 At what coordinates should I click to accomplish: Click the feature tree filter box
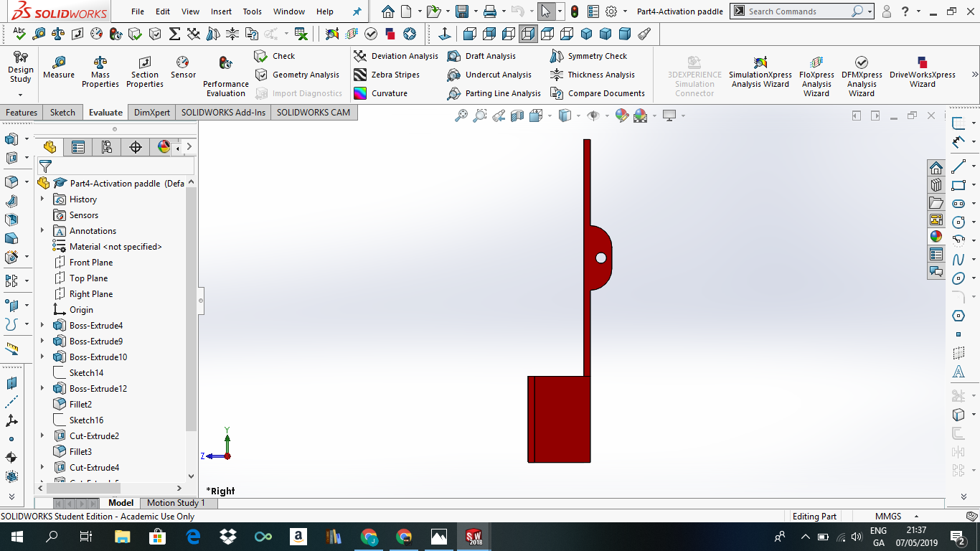(x=116, y=166)
